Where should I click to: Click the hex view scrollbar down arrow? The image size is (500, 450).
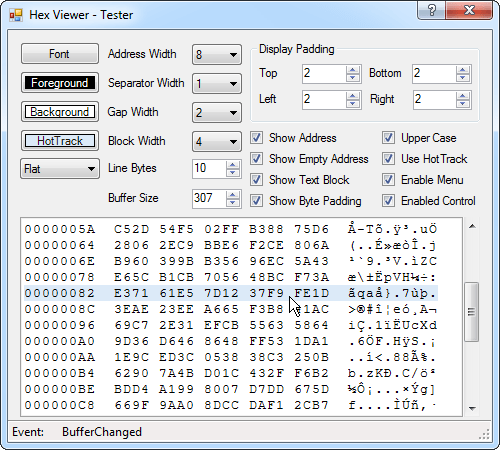point(472,408)
